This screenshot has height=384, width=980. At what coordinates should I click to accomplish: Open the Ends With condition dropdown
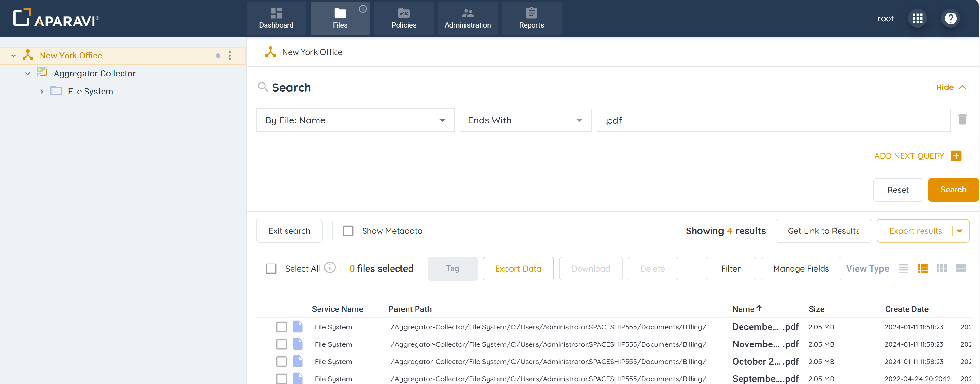(x=525, y=120)
